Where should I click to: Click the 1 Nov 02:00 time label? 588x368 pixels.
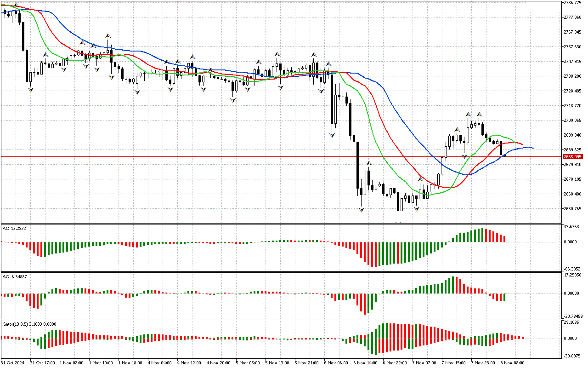coord(72,363)
